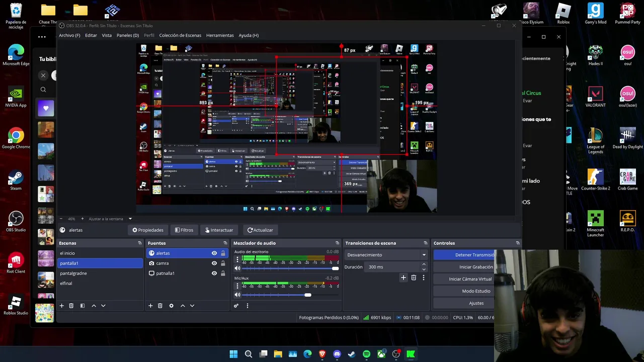Add a new source in Fuentes panel
This screenshot has width=644, height=362.
(x=150, y=306)
